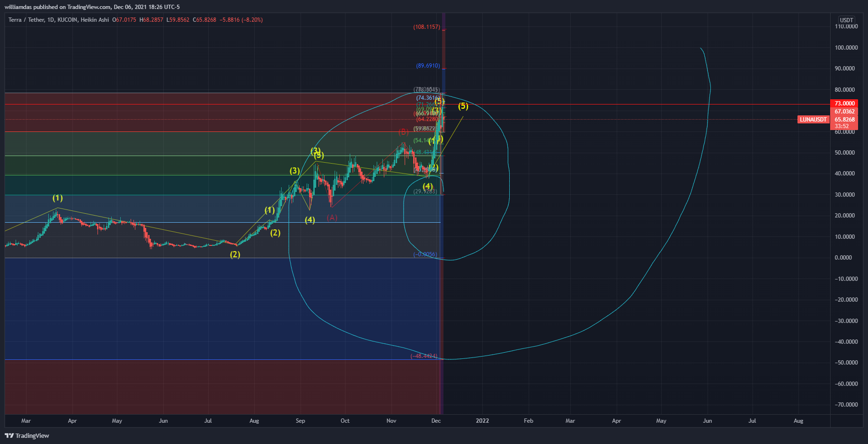868x444 pixels.
Task: Click the 40.0000 price axis tick
Action: [x=845, y=174]
